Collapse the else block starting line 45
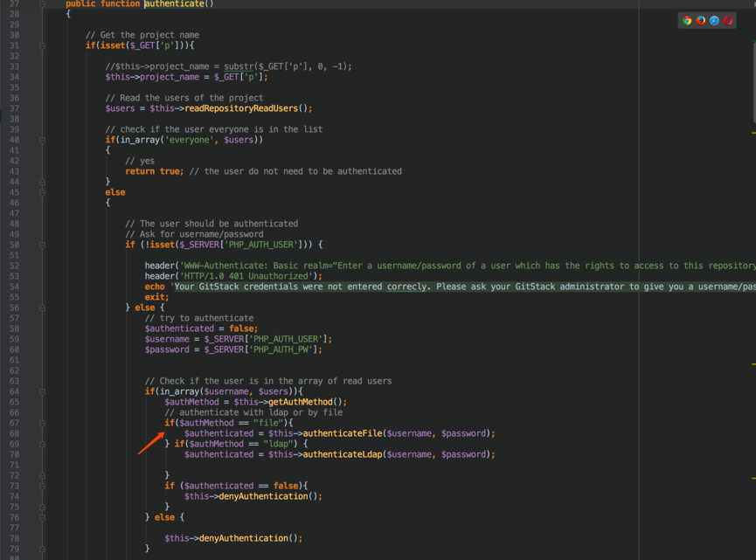Screen dimensions: 756x560 tap(43, 193)
